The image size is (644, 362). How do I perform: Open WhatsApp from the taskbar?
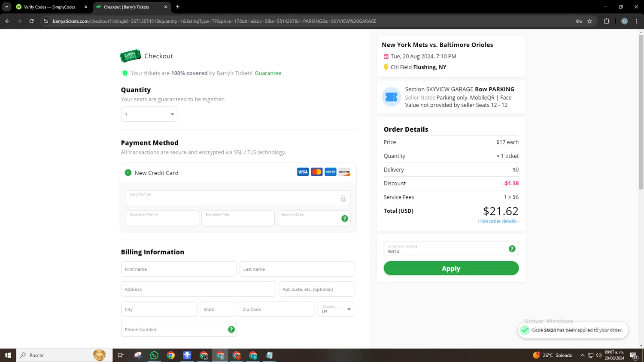(154, 355)
